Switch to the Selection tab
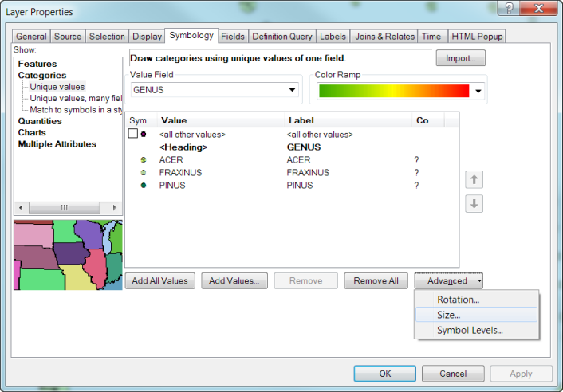Screen dimensions: 563x392 click(107, 37)
